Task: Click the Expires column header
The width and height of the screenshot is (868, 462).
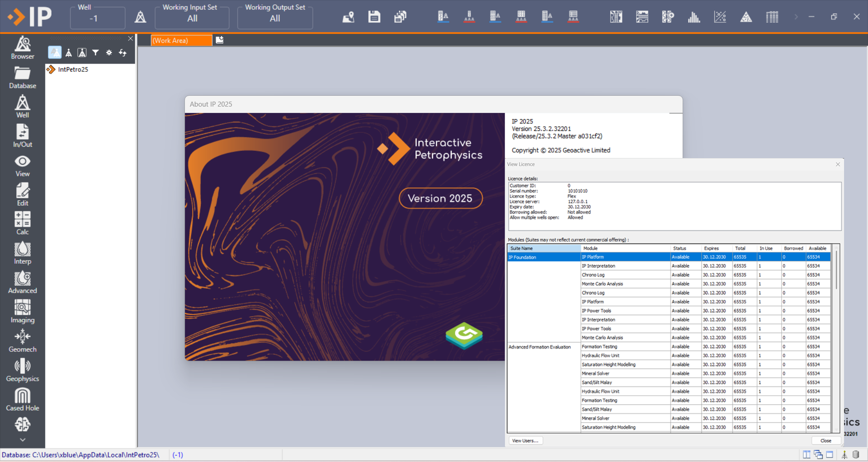Action: pos(716,248)
